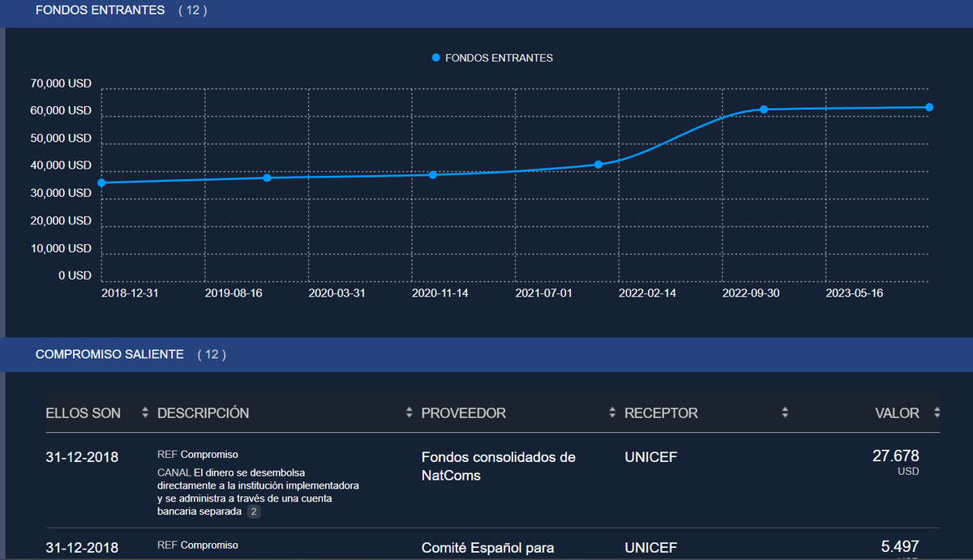The height and width of the screenshot is (560, 973).
Task: Click the 5.497 value cell
Action: [x=899, y=547]
